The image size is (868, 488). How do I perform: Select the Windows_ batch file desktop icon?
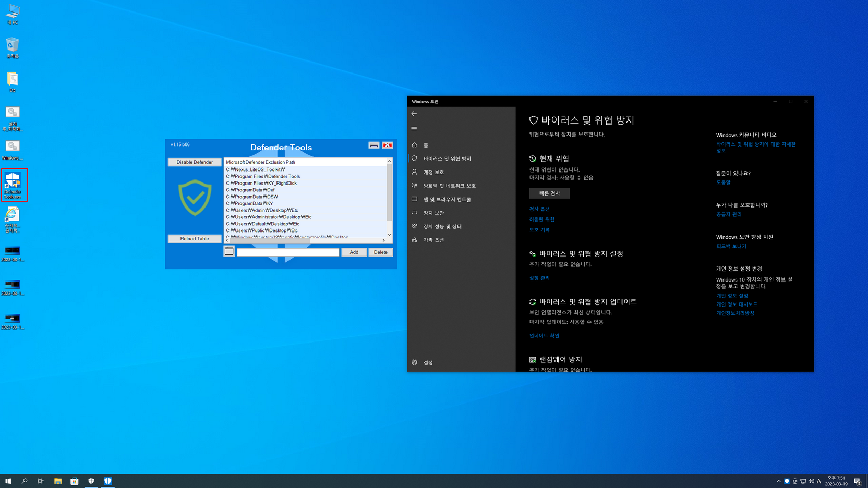click(x=13, y=150)
